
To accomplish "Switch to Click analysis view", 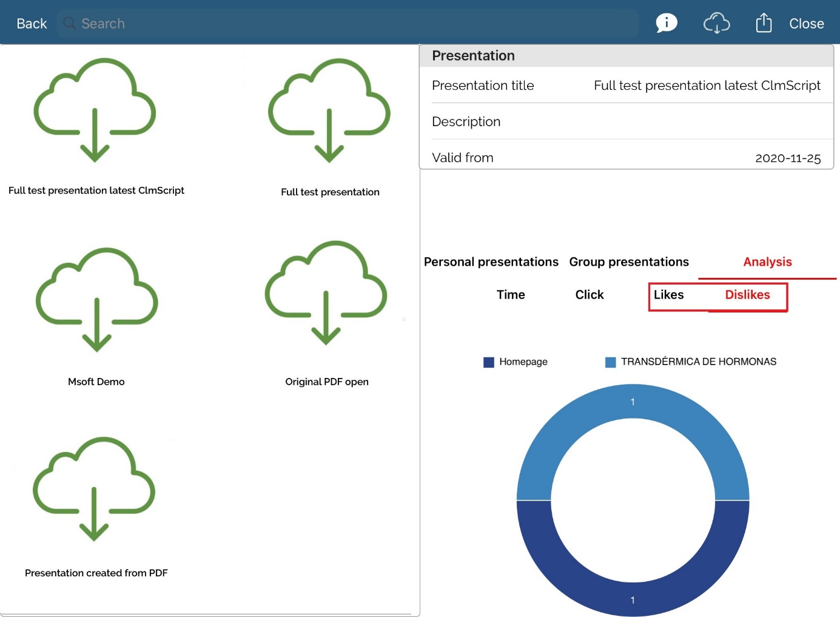I will (589, 295).
